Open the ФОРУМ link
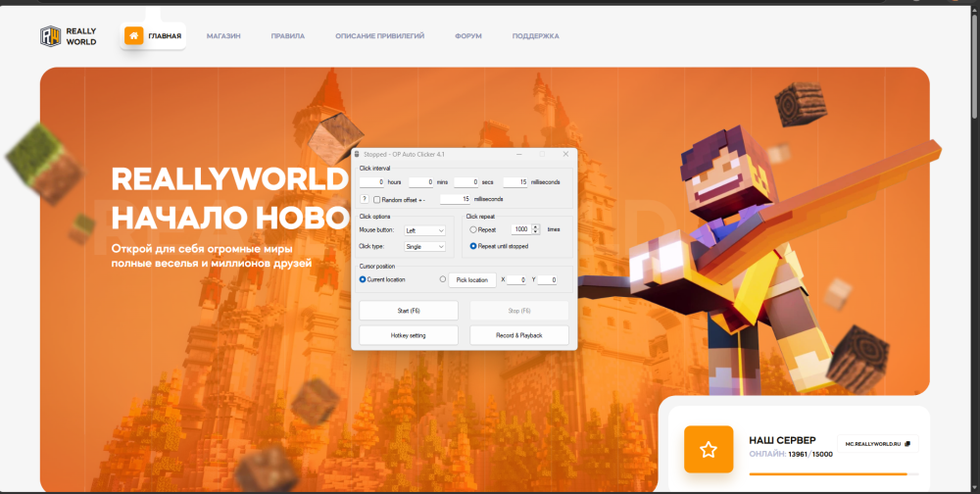The width and height of the screenshot is (980, 494). coord(468,36)
